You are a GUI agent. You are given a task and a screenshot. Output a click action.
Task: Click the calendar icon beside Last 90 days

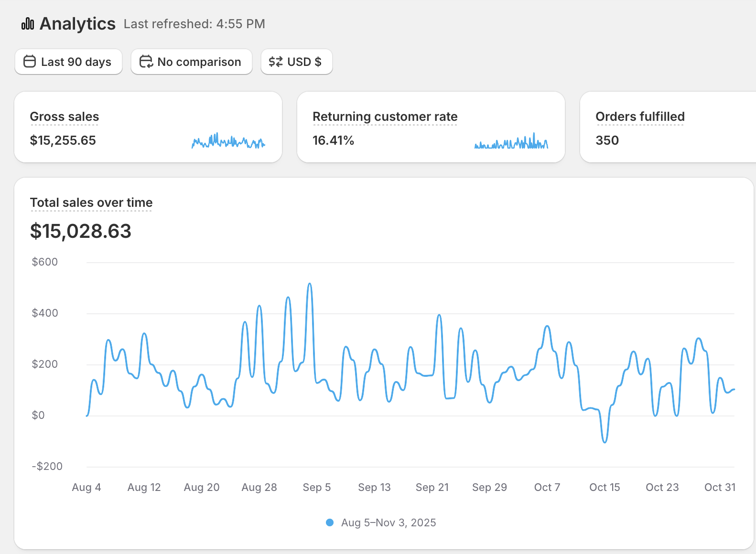30,62
